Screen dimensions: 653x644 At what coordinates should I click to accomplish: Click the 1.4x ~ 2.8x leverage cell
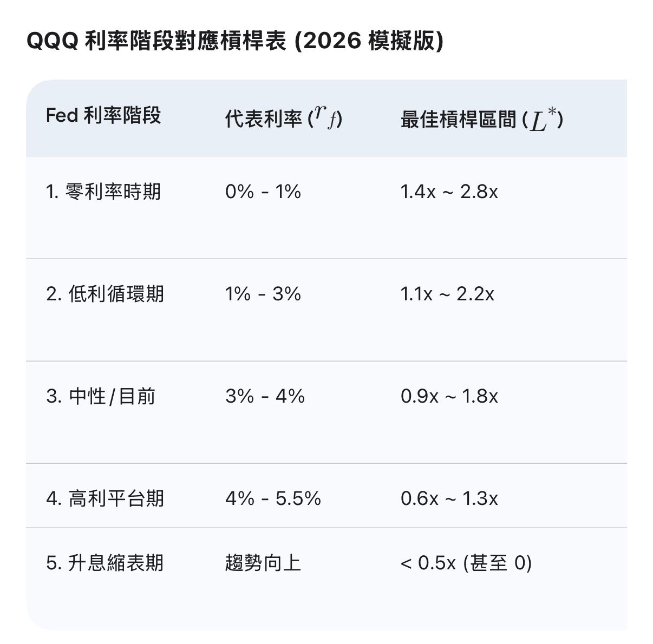pos(449,192)
